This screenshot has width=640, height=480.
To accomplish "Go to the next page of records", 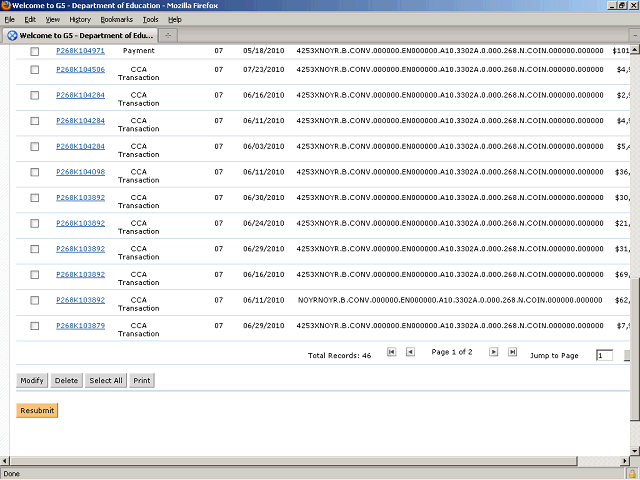I will click(493, 352).
